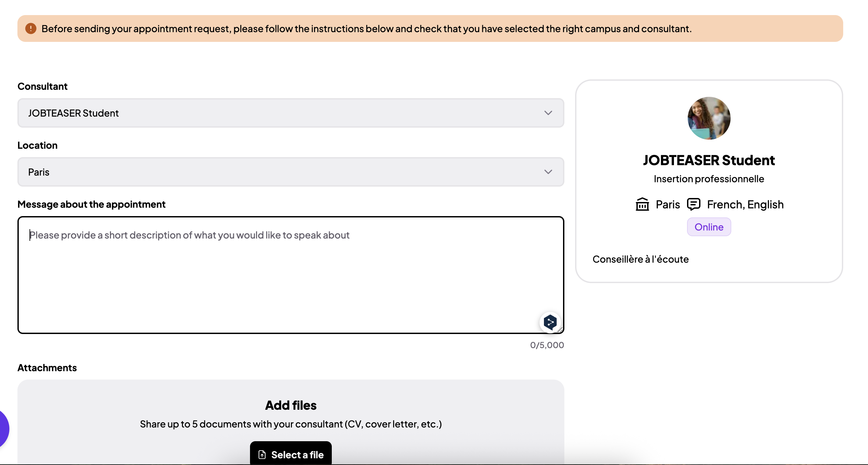Click the message about the appointment text area

tap(291, 275)
